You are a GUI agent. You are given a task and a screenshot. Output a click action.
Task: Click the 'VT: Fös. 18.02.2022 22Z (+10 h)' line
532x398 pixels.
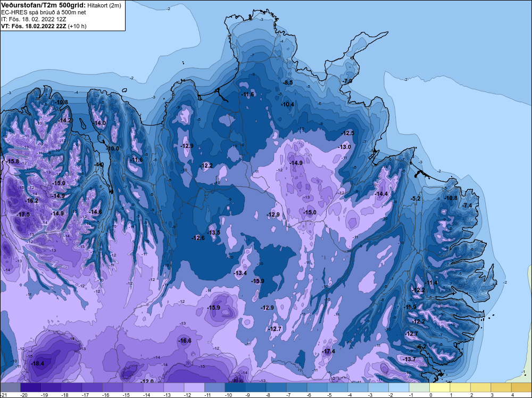pyautogui.click(x=44, y=26)
